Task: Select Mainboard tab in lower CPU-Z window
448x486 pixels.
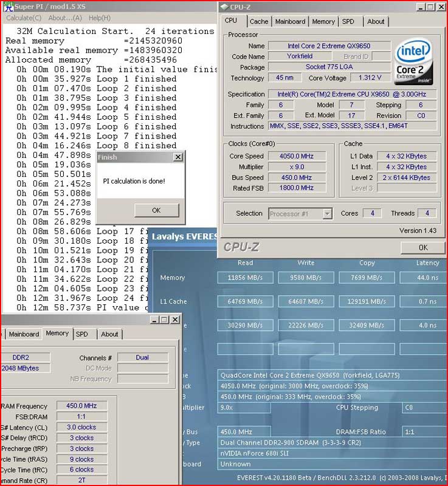Action: pos(24,334)
